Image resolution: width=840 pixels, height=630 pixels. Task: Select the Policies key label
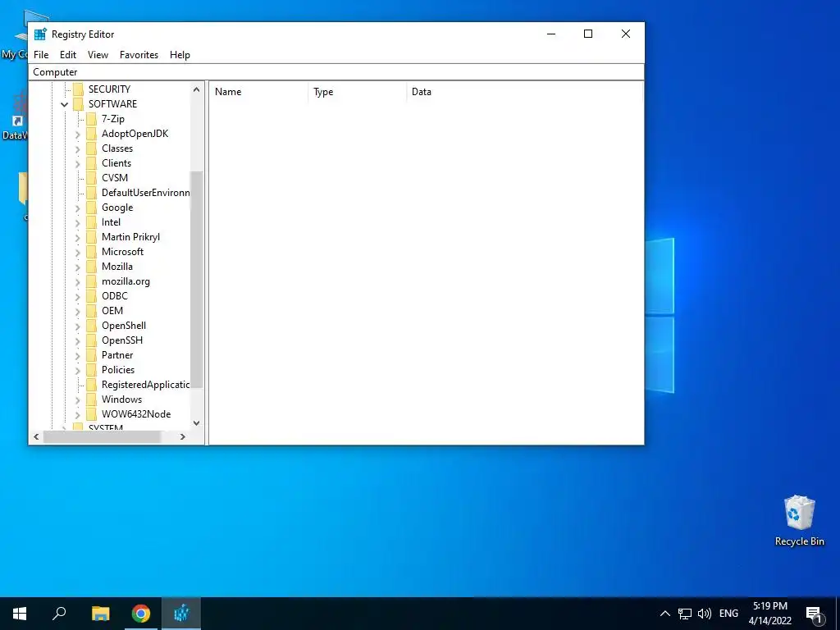pos(118,370)
